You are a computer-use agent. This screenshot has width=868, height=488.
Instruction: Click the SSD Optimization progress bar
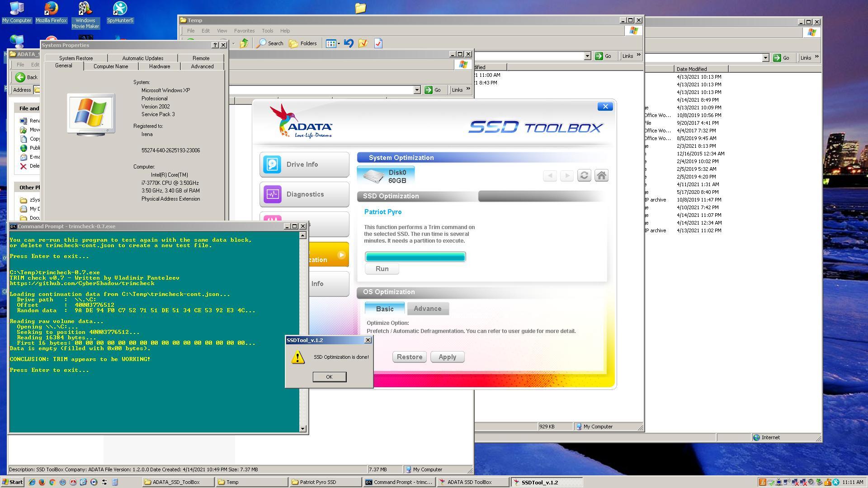point(415,257)
